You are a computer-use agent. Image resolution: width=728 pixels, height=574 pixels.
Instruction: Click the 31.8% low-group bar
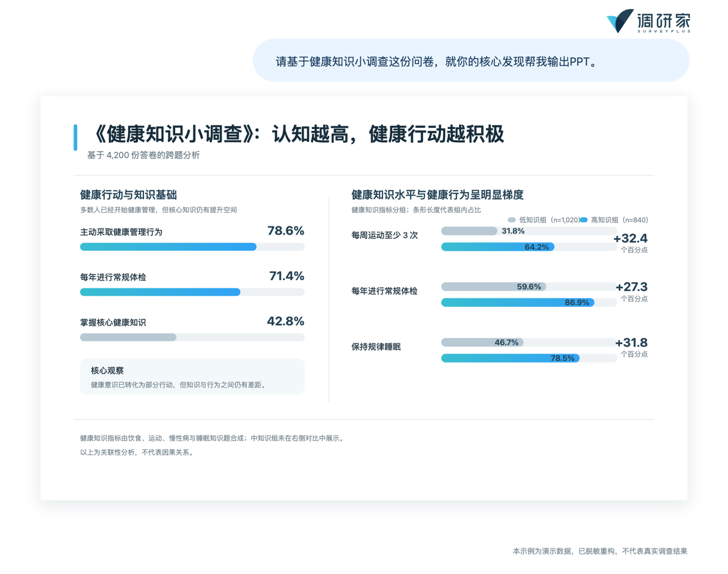[469, 231]
